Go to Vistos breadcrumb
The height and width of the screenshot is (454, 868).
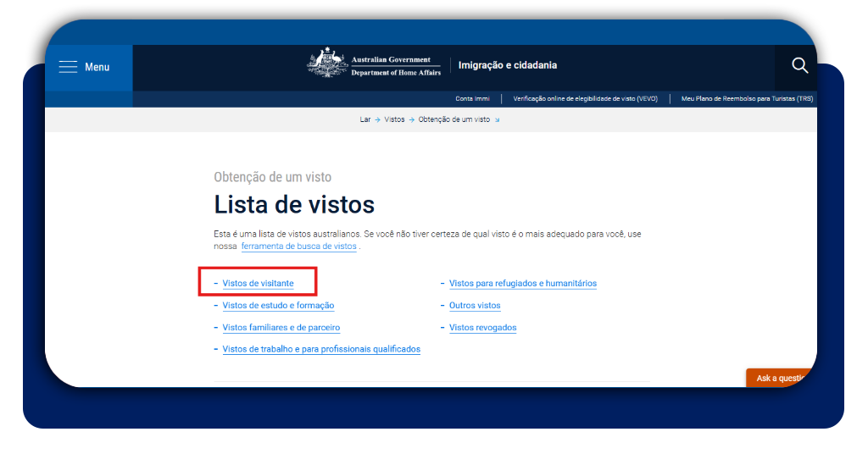tap(394, 119)
